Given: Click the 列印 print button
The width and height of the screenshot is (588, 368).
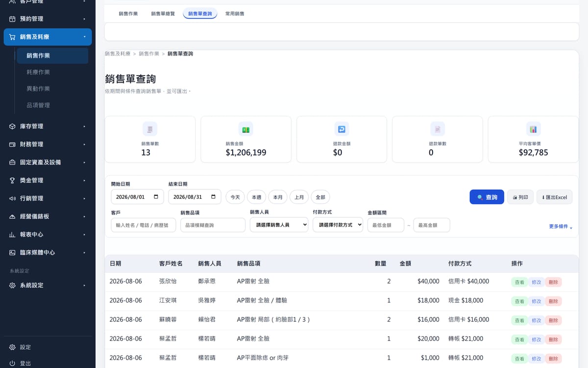Looking at the screenshot, I should click(x=520, y=197).
